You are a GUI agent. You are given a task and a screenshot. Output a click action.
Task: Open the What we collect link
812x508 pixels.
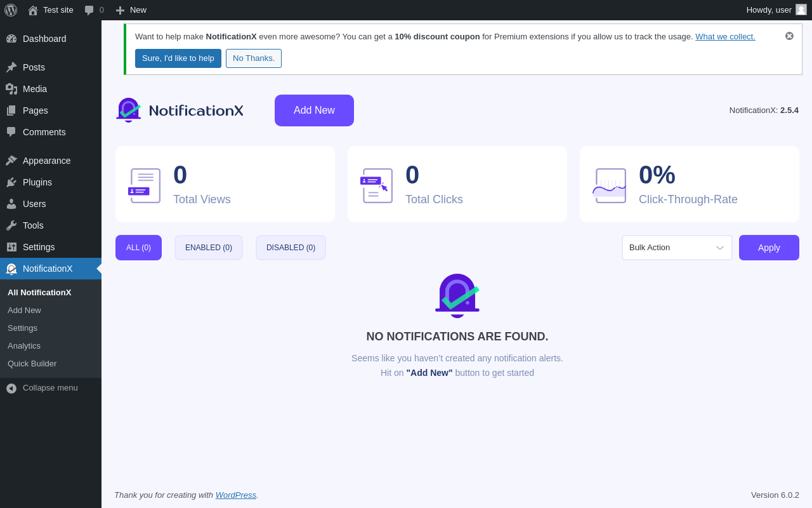pyautogui.click(x=725, y=37)
